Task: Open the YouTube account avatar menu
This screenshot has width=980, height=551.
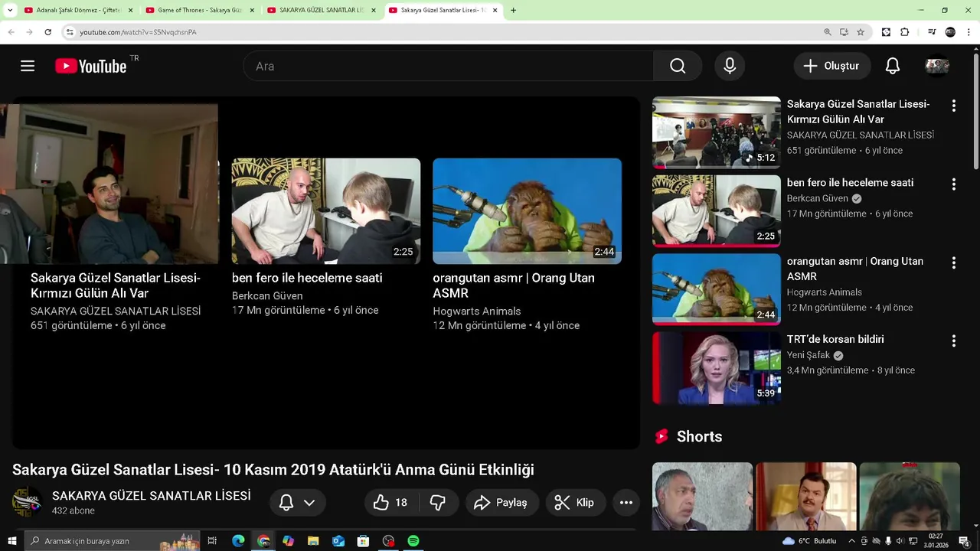Action: 937,66
